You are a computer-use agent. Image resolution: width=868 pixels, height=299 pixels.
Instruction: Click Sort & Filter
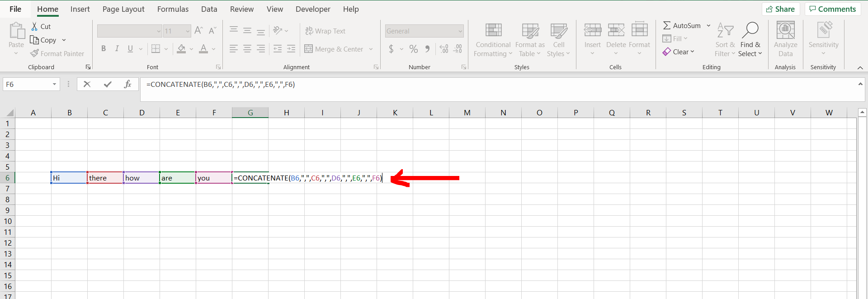[725, 39]
